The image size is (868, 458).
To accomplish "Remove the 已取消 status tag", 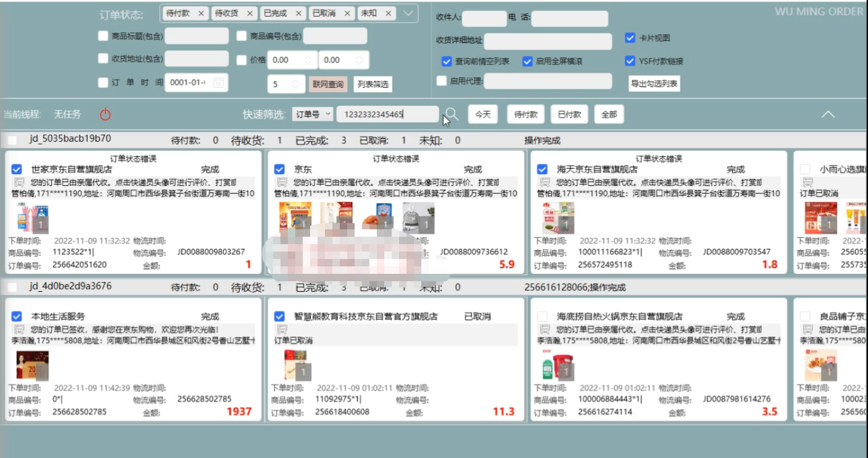I will (x=347, y=13).
